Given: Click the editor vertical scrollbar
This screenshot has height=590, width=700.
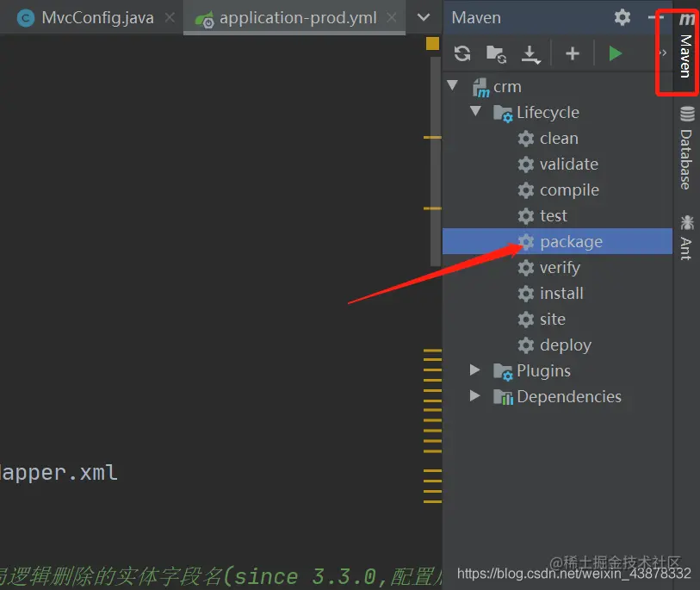Looking at the screenshot, I should coord(436,161).
